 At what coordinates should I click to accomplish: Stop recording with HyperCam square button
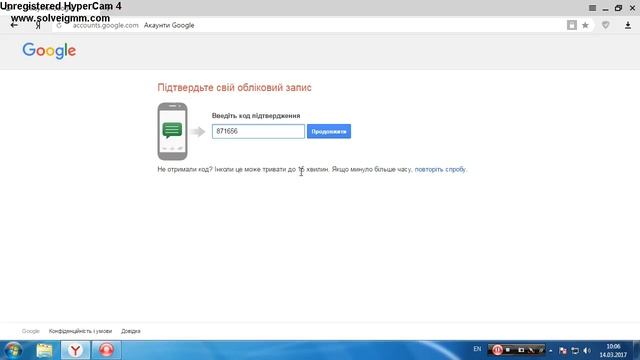[508, 350]
